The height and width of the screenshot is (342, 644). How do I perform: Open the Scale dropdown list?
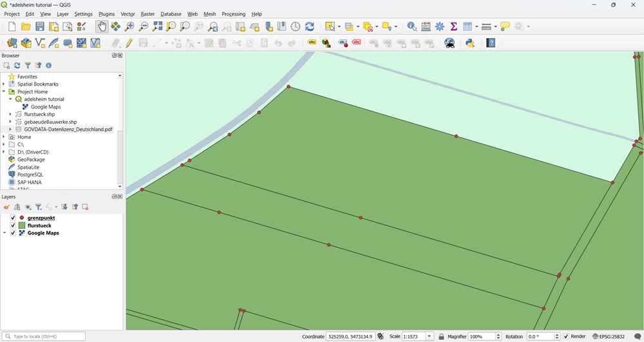430,337
